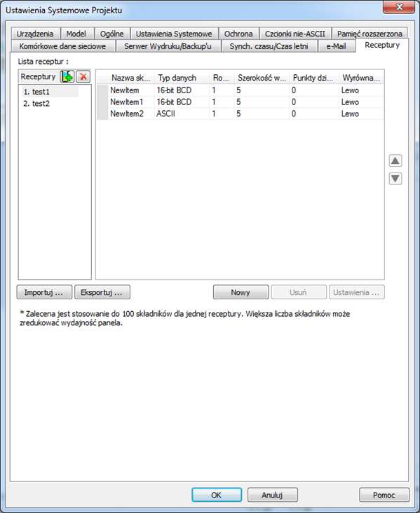
Task: Click 16-bit BCD in the NewItem row
Action: (182, 90)
